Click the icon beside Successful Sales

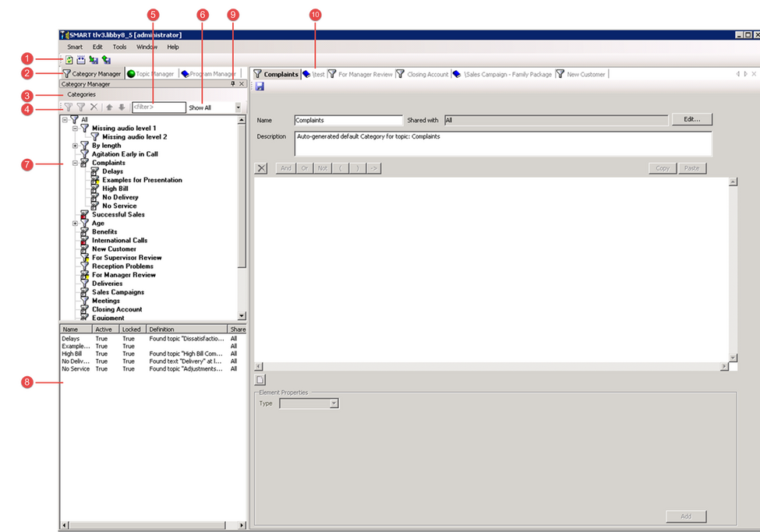pyautogui.click(x=85, y=214)
